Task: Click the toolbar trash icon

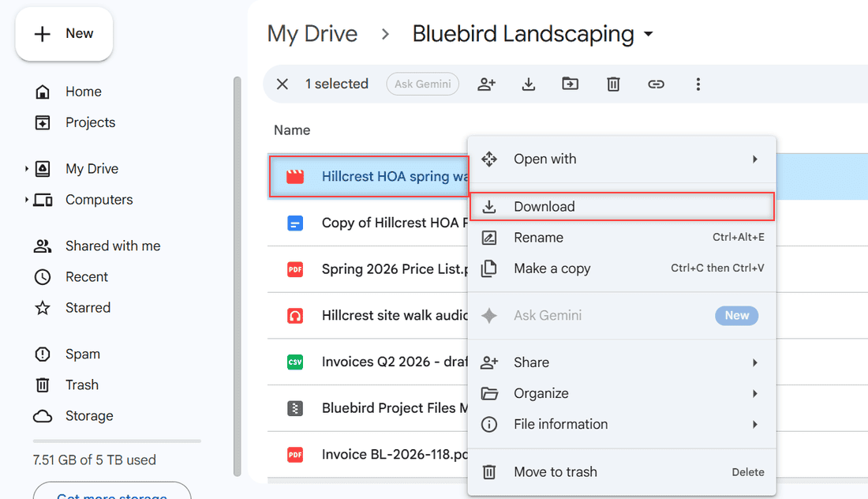Action: (613, 84)
